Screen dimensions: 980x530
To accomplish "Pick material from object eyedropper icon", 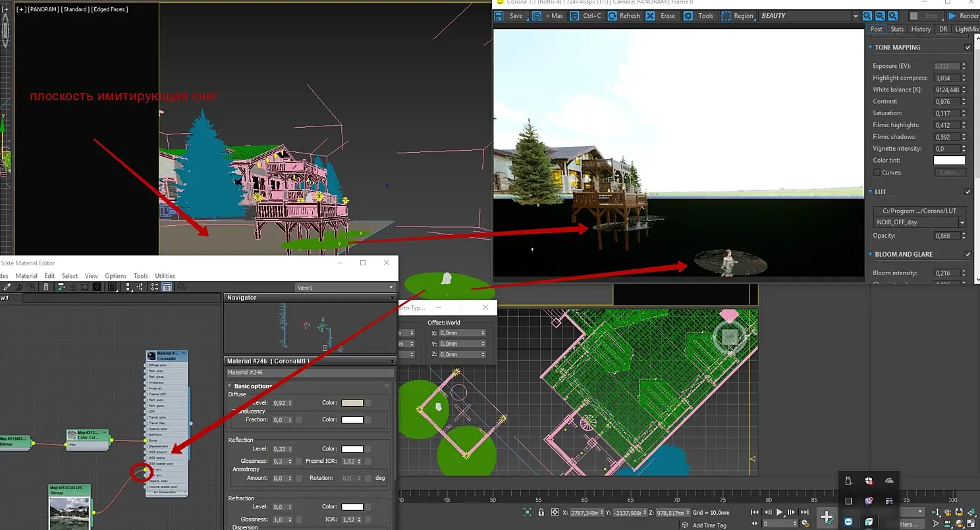I will 7,287.
